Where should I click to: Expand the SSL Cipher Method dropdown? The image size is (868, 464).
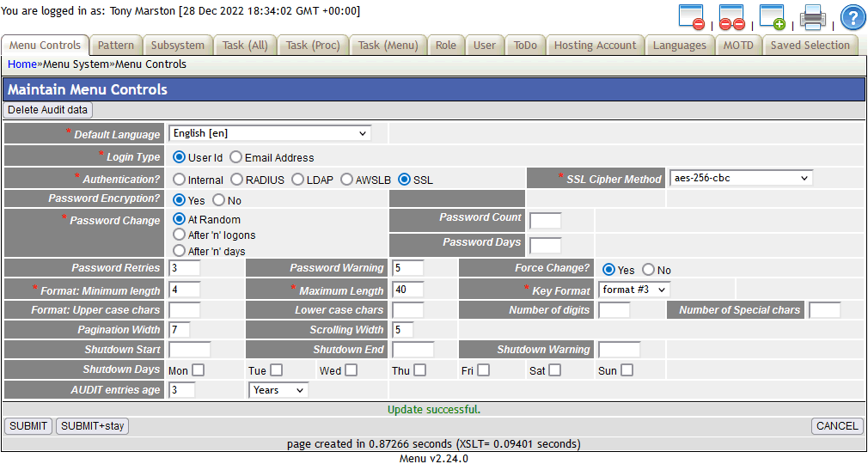pos(741,178)
